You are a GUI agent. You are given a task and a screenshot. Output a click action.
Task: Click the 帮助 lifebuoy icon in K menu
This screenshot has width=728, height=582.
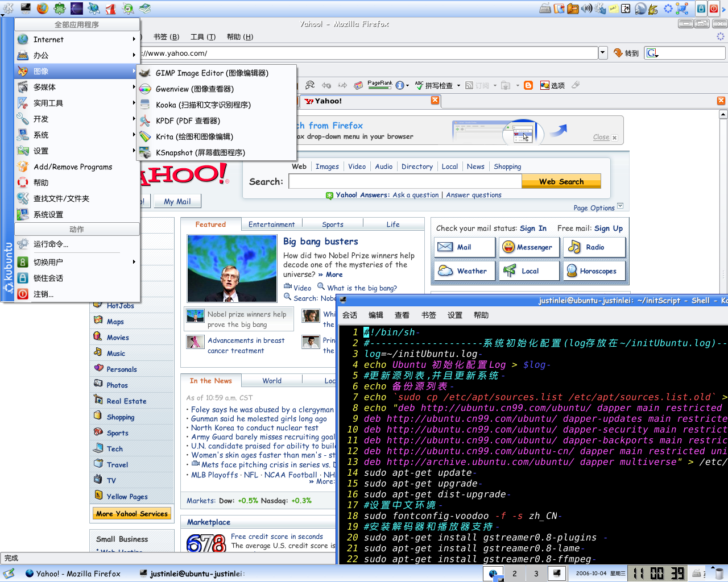coord(23,182)
